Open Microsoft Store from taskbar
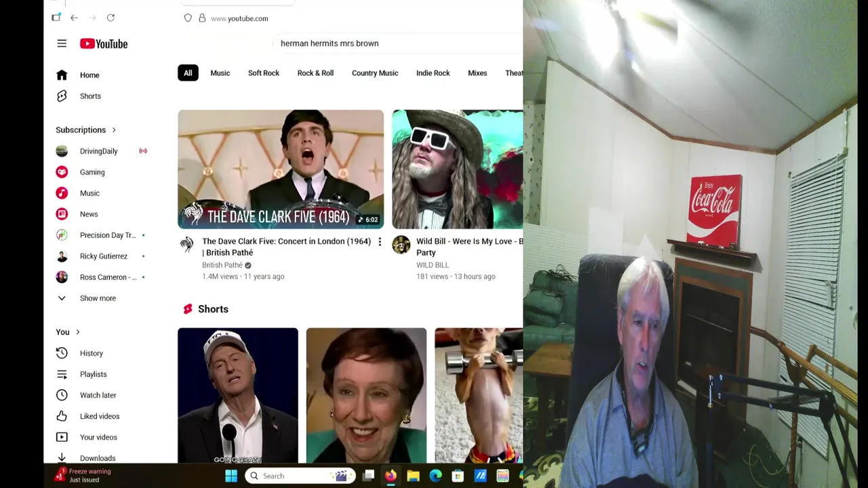The width and height of the screenshot is (868, 488). (x=458, y=476)
